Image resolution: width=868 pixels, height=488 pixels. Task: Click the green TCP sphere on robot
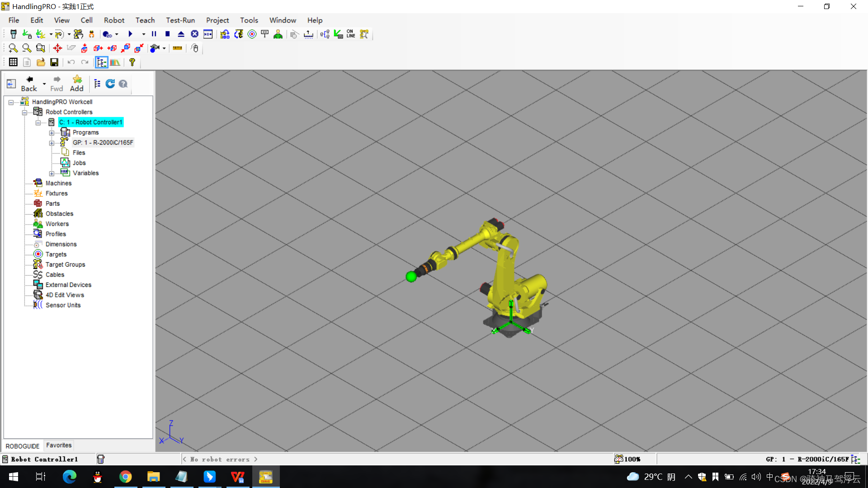[411, 277]
